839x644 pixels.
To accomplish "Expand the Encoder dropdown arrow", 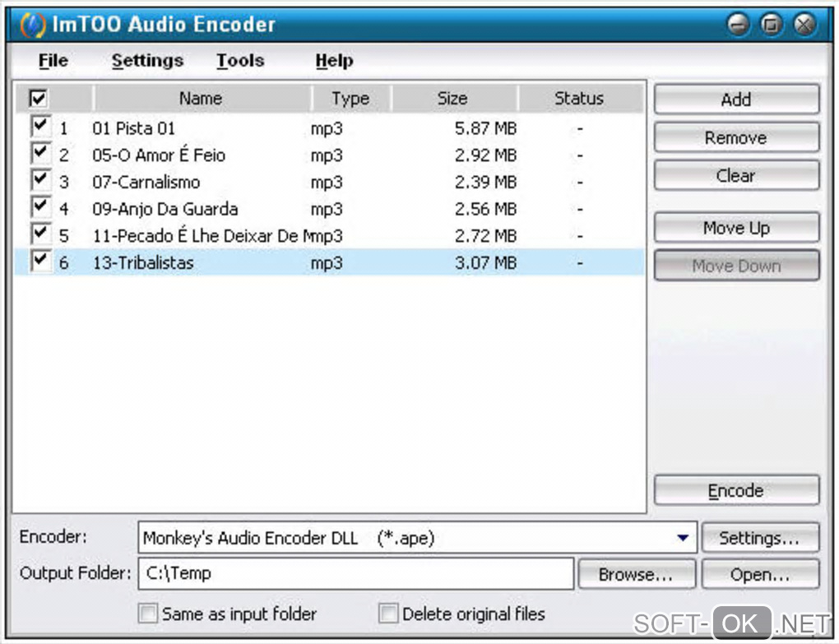I will point(683,538).
